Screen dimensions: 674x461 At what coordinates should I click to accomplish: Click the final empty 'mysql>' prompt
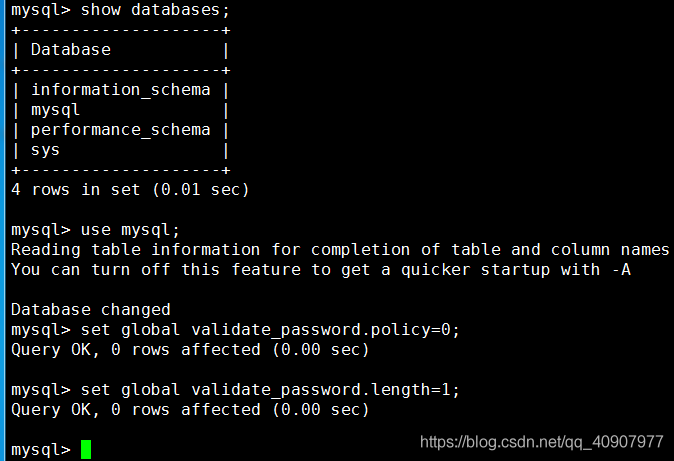point(40,450)
